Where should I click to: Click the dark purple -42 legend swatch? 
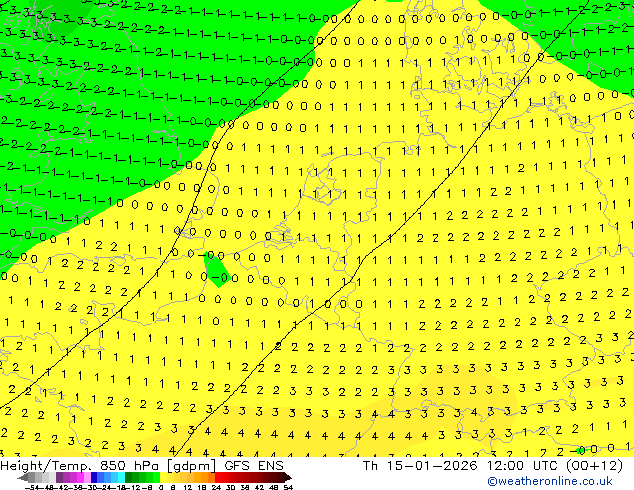59,477
